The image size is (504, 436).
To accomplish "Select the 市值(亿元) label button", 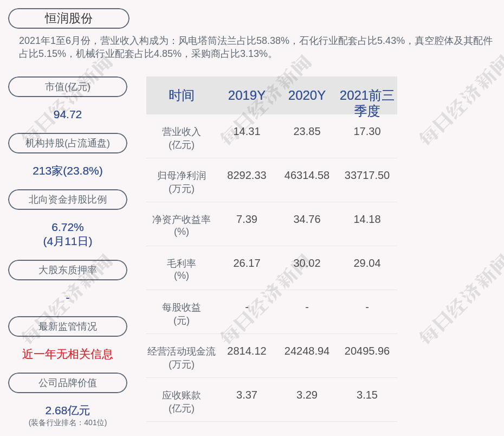I will click(68, 87).
